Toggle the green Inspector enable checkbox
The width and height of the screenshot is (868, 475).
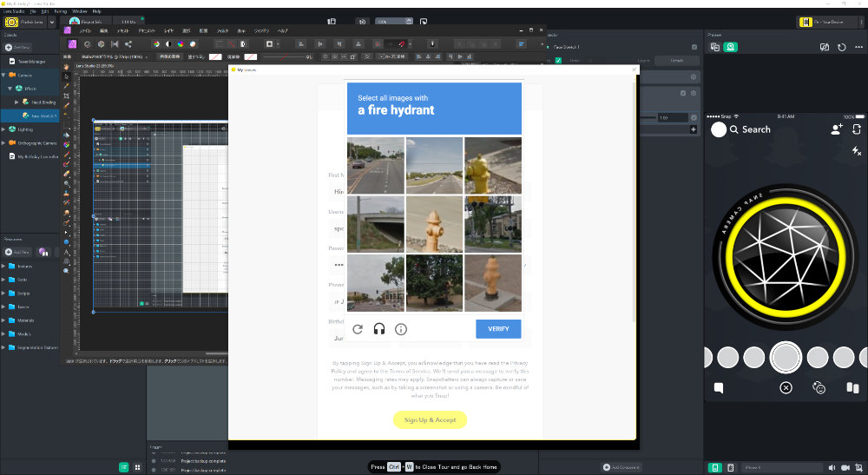(558, 60)
